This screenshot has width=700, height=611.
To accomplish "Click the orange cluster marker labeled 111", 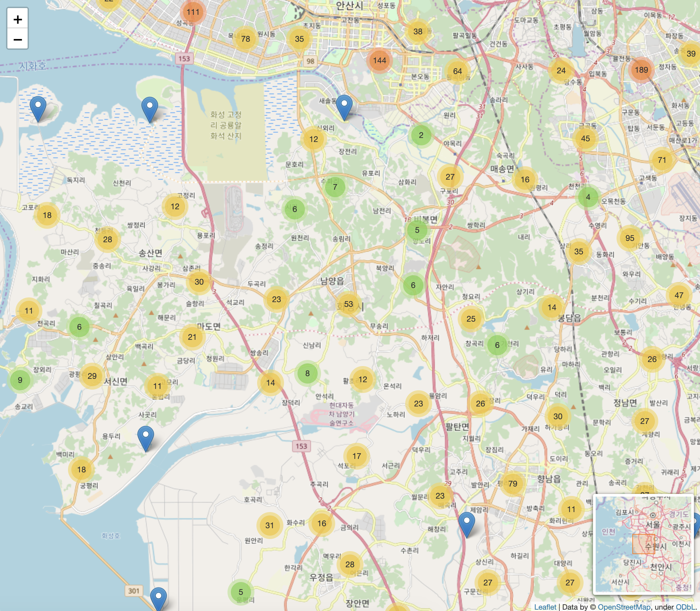I will [193, 12].
